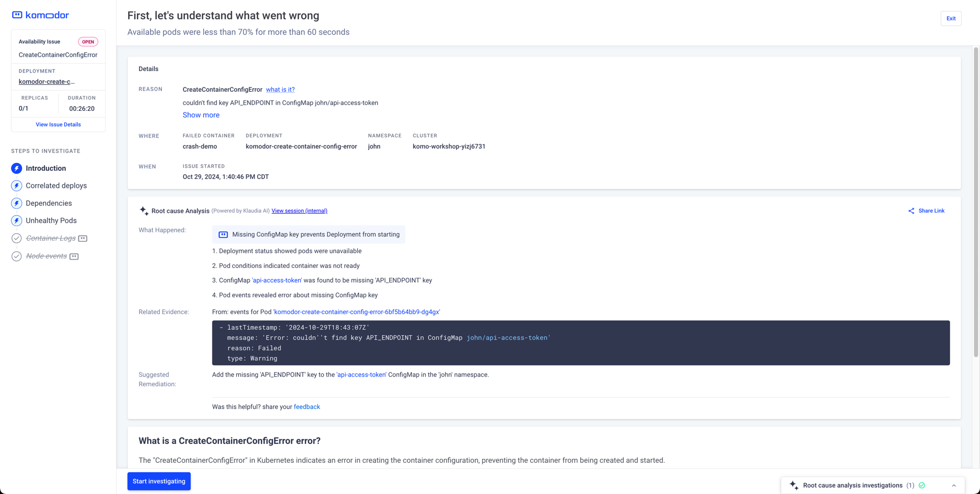Image resolution: width=980 pixels, height=494 pixels.
Task: Click issue start time Oct 29, 2024
Action: tap(226, 177)
